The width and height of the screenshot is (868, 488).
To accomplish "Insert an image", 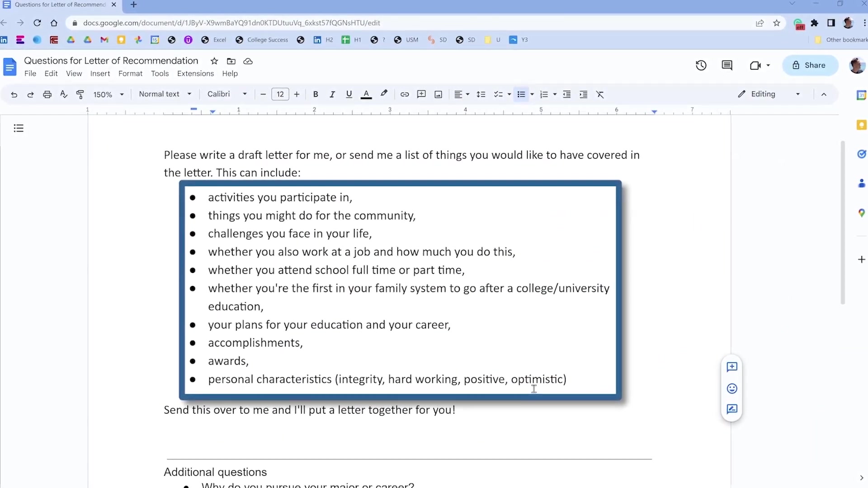I will tap(438, 94).
